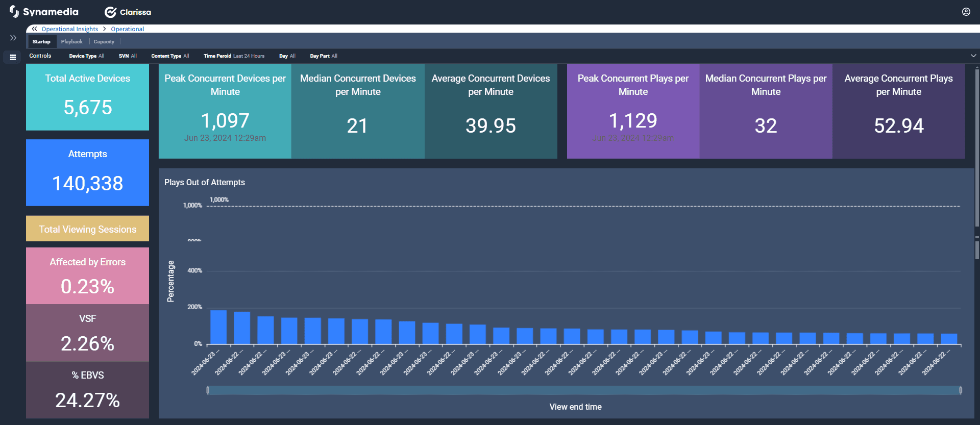Click the Total Viewing Sessions tile

click(87, 229)
